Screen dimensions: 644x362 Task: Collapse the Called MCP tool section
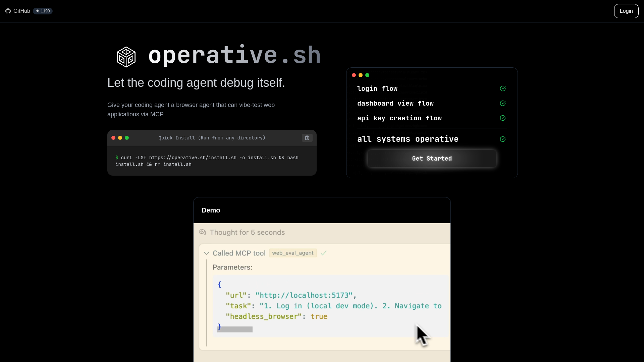pos(207,253)
